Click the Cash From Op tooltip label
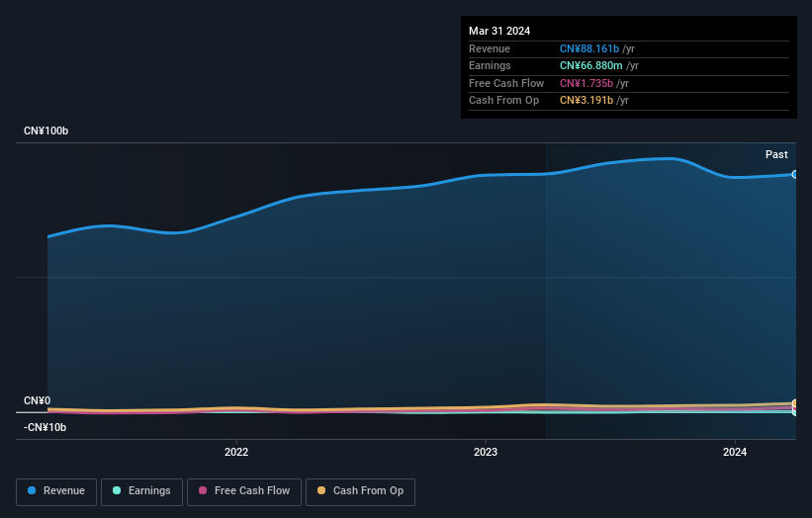The image size is (812, 518). (503, 101)
